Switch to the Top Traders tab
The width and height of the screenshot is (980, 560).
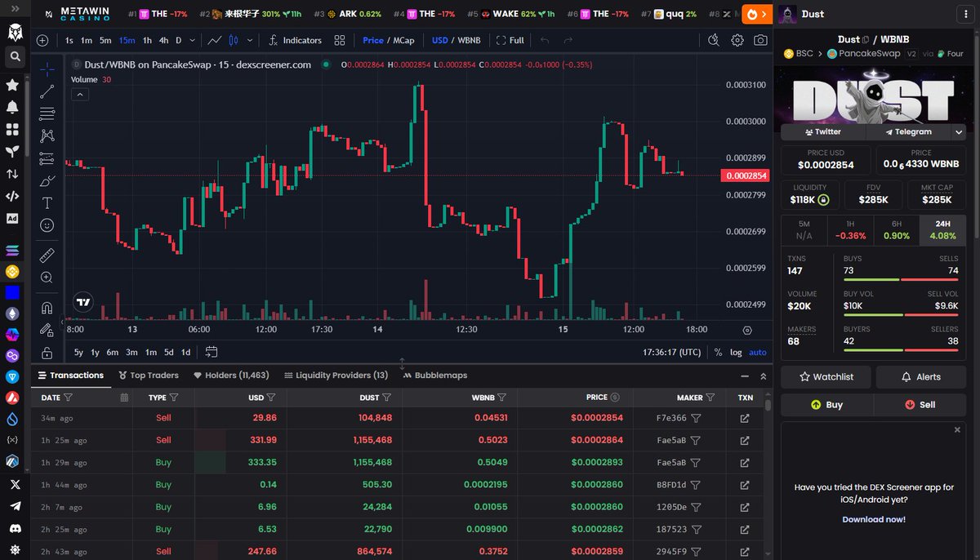click(149, 376)
